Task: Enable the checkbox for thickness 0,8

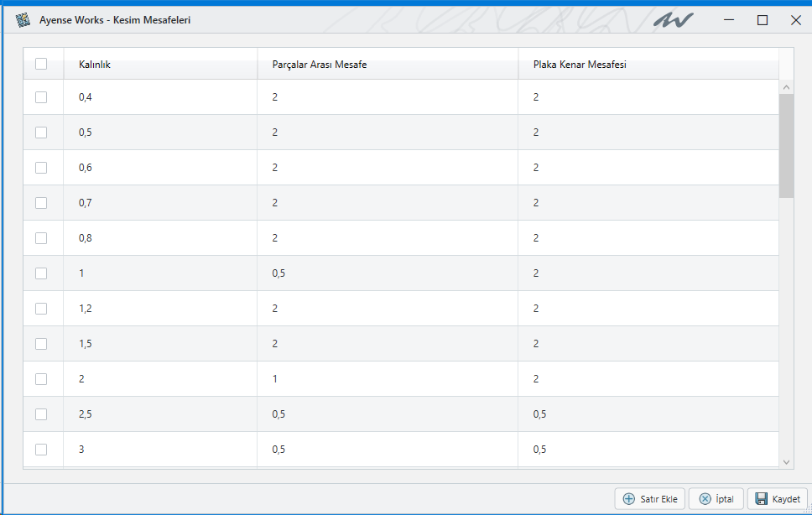Action: (41, 238)
